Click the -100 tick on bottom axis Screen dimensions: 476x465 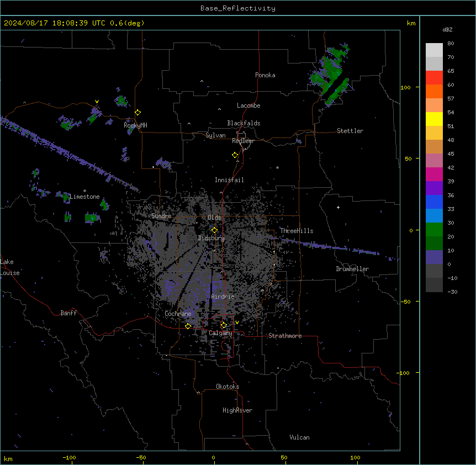coord(69,458)
